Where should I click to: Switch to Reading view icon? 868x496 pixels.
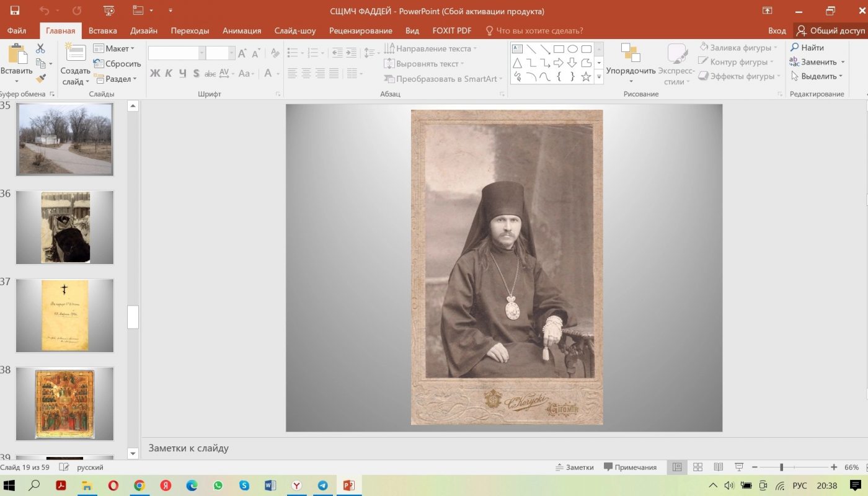pos(719,467)
